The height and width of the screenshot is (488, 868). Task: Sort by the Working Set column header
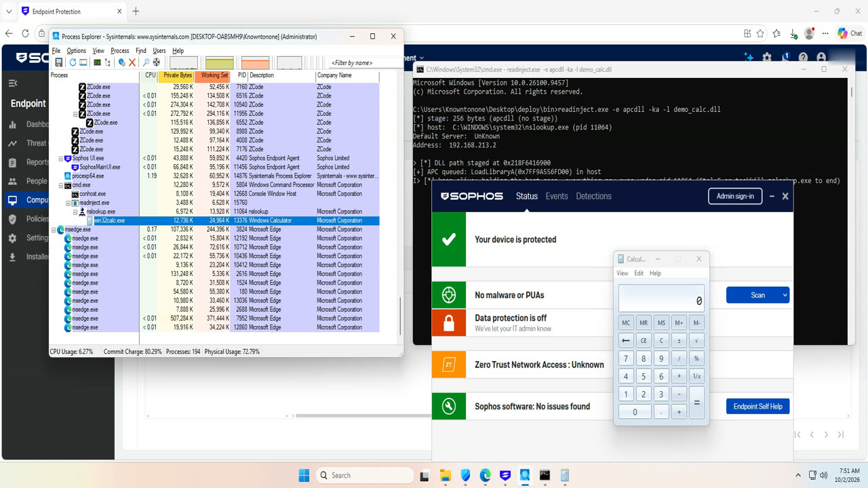(x=213, y=75)
